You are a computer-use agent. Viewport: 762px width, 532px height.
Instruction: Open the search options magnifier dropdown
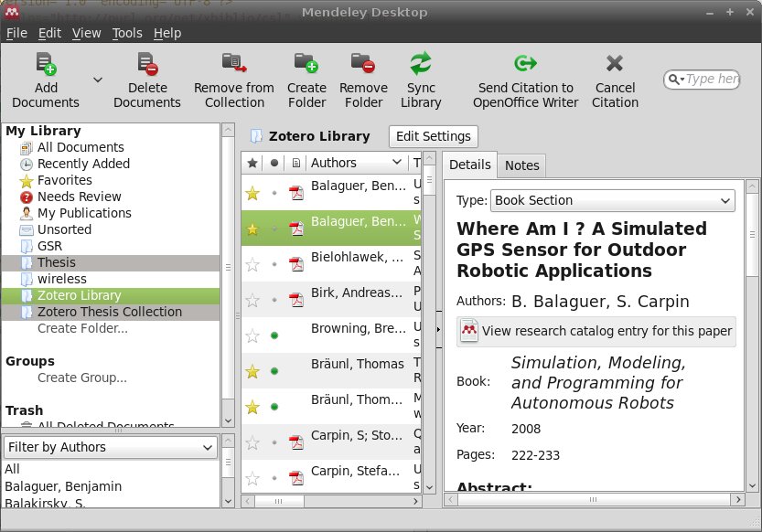675,80
